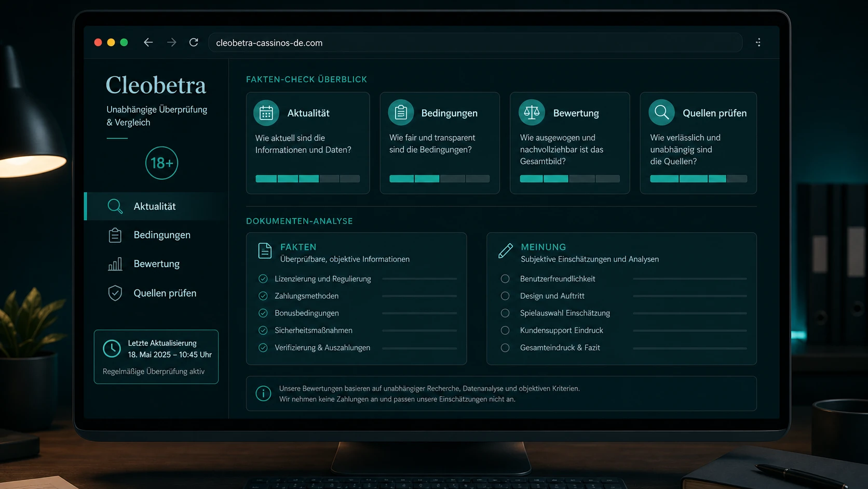Screen dimensions: 868x489
Task: Click the Aktualität card progress bar
Action: tap(307, 179)
